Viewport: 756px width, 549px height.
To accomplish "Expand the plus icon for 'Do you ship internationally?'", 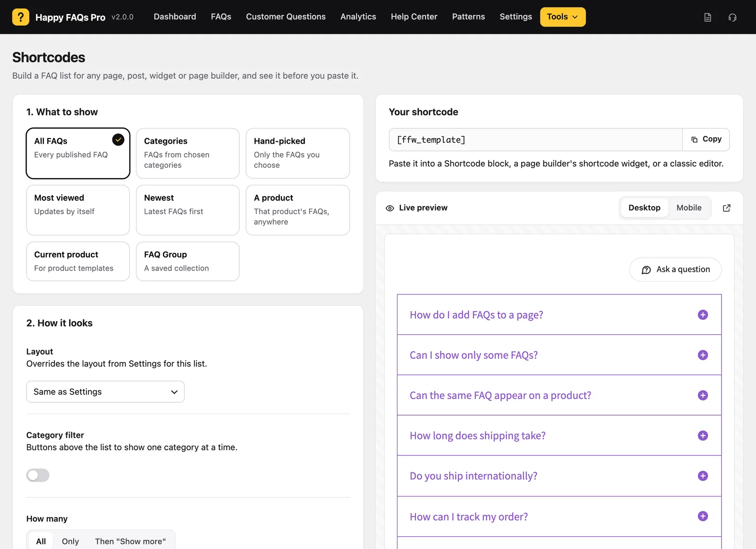I will 703,476.
